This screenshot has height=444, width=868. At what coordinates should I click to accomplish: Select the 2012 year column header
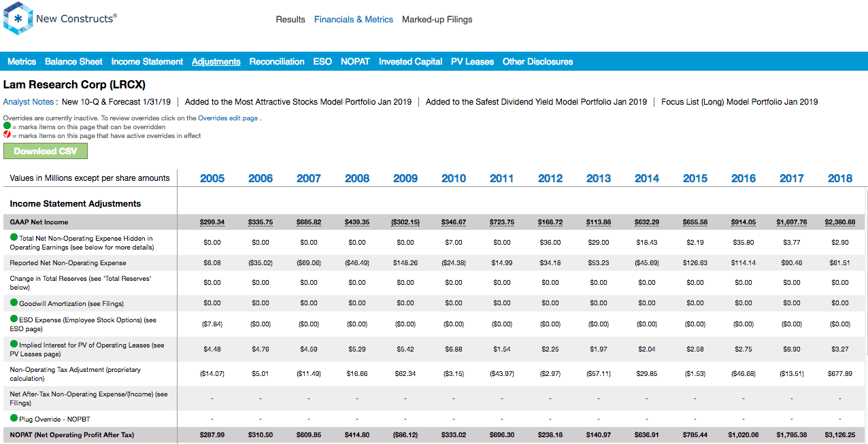coord(550,178)
